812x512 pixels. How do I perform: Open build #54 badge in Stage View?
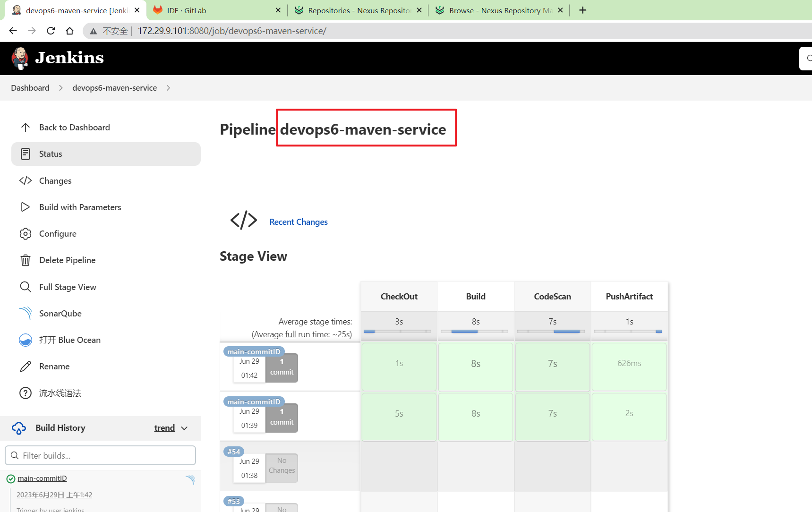click(234, 452)
